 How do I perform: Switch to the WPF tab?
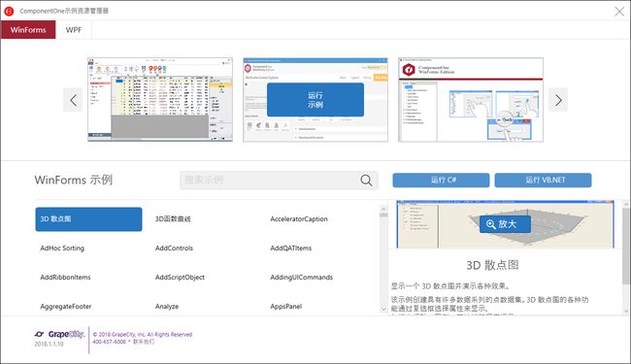74,30
